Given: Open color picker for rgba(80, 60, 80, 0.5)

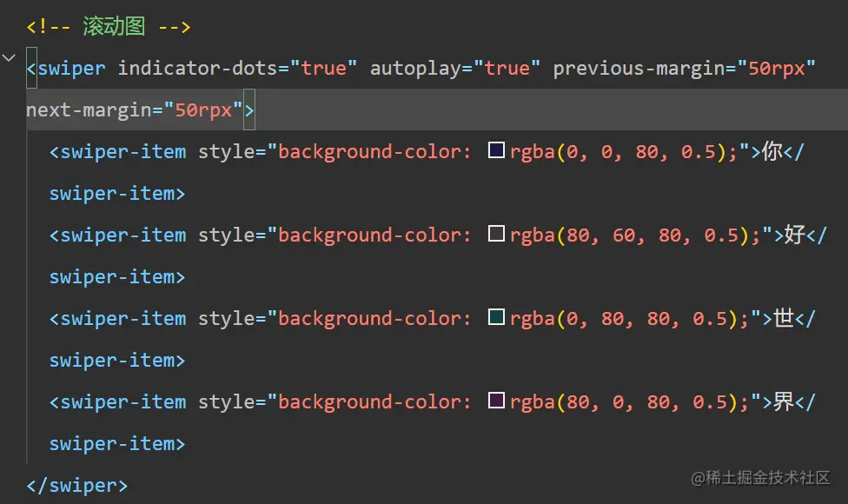Looking at the screenshot, I should tap(496, 234).
